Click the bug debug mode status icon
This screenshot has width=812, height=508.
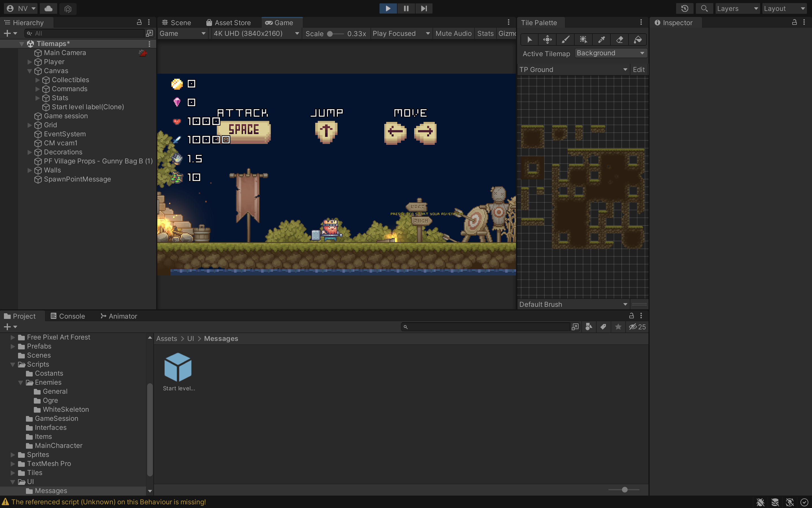(x=760, y=502)
